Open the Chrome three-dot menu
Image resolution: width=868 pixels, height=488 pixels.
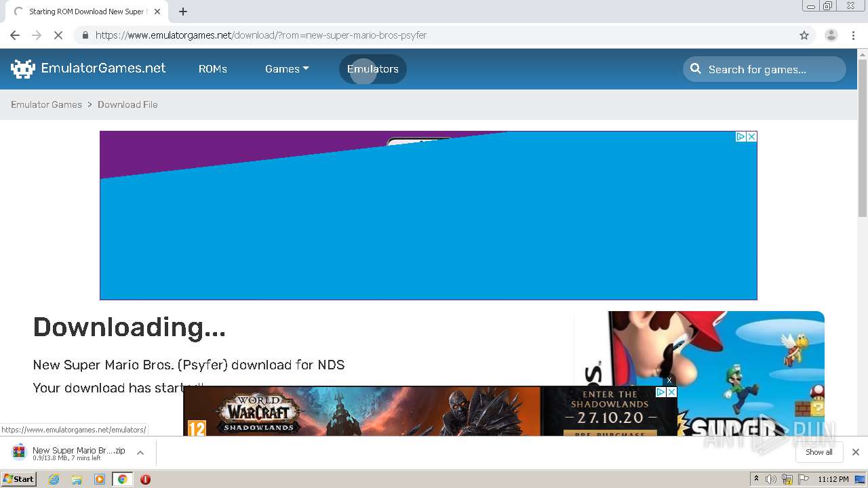point(854,35)
